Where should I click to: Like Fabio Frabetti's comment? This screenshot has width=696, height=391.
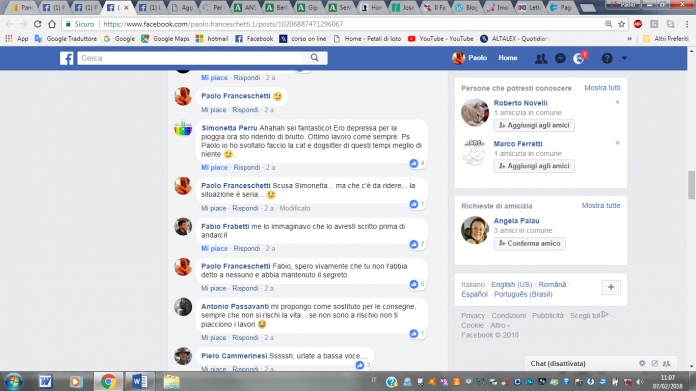pos(214,249)
